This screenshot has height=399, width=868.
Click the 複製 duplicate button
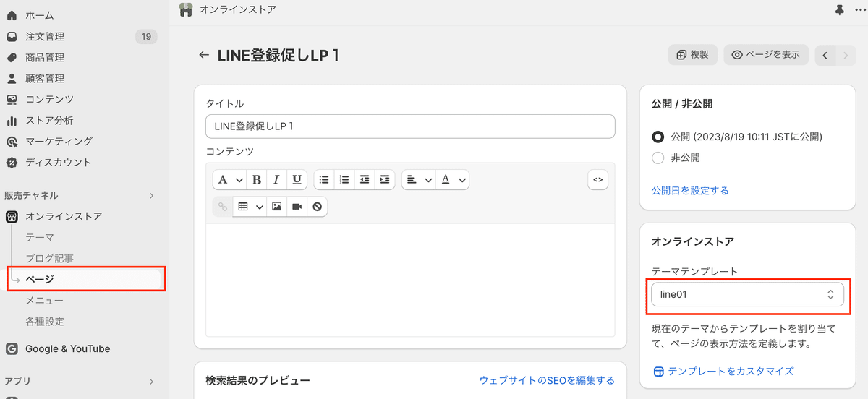click(692, 55)
